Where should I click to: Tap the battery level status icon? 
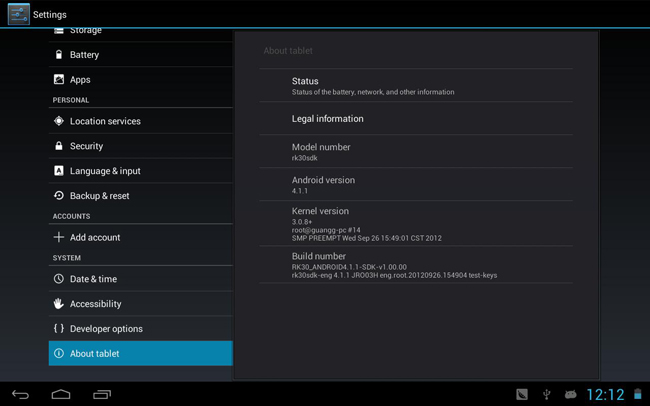(638, 394)
